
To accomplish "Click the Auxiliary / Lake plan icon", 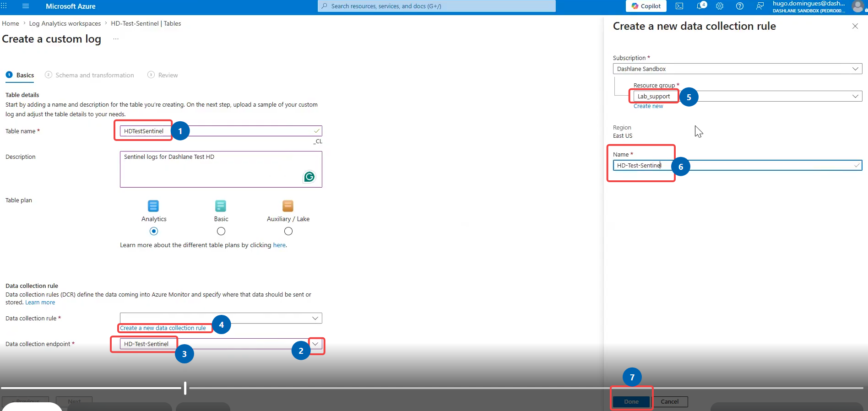I will [x=288, y=206].
